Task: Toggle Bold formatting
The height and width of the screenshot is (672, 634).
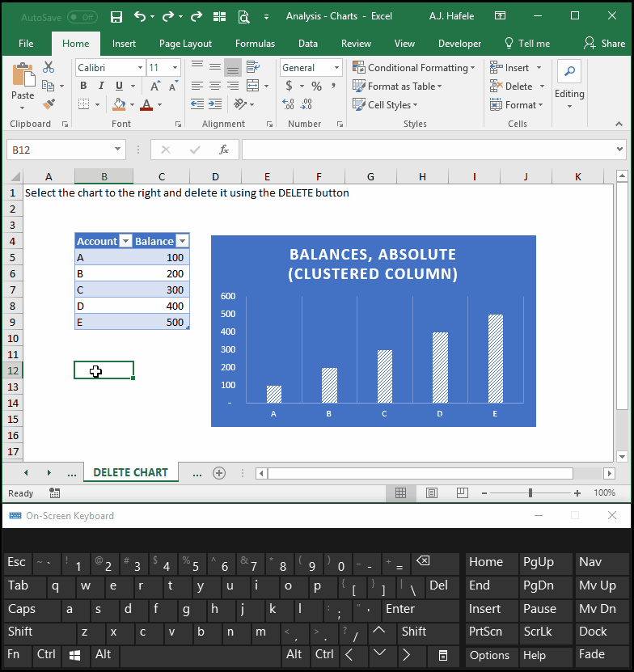Action: [x=83, y=86]
